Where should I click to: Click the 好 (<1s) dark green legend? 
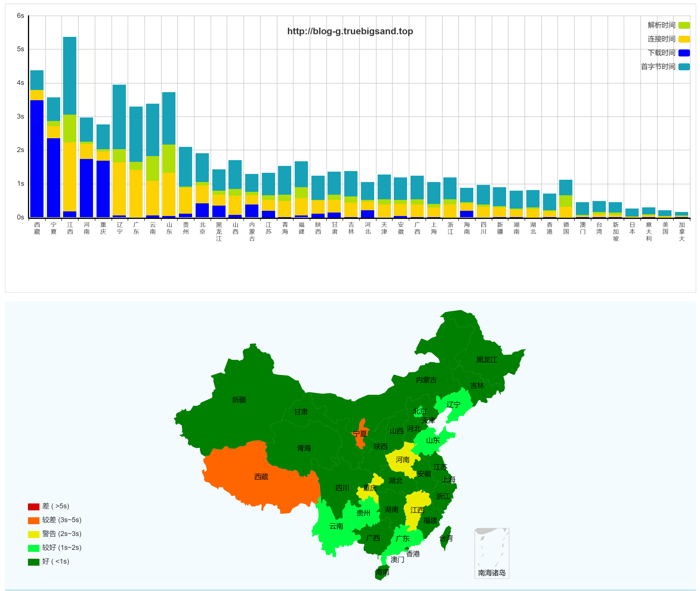pyautogui.click(x=33, y=562)
